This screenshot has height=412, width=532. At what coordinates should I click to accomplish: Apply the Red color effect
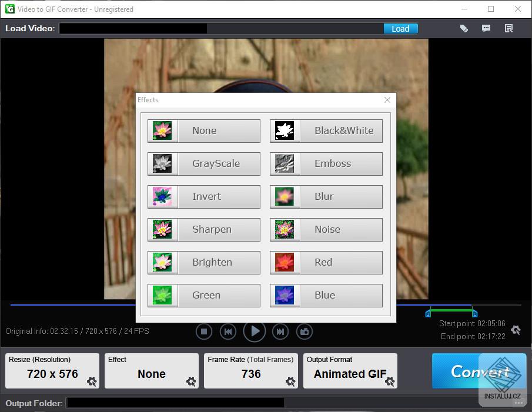[x=326, y=262]
